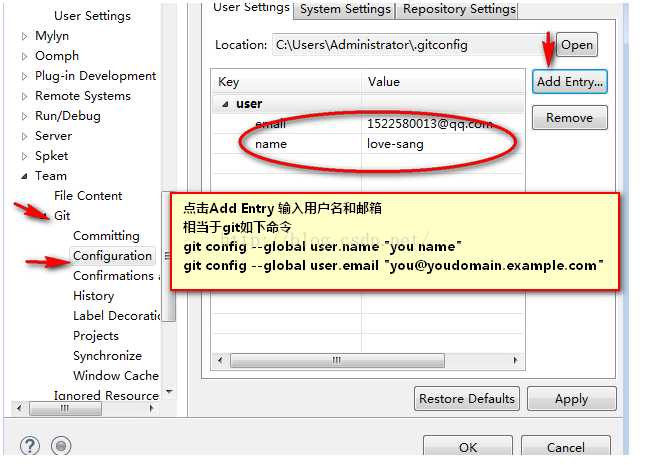657x465 pixels.
Task: Select the Committing tree item
Action: 106,236
